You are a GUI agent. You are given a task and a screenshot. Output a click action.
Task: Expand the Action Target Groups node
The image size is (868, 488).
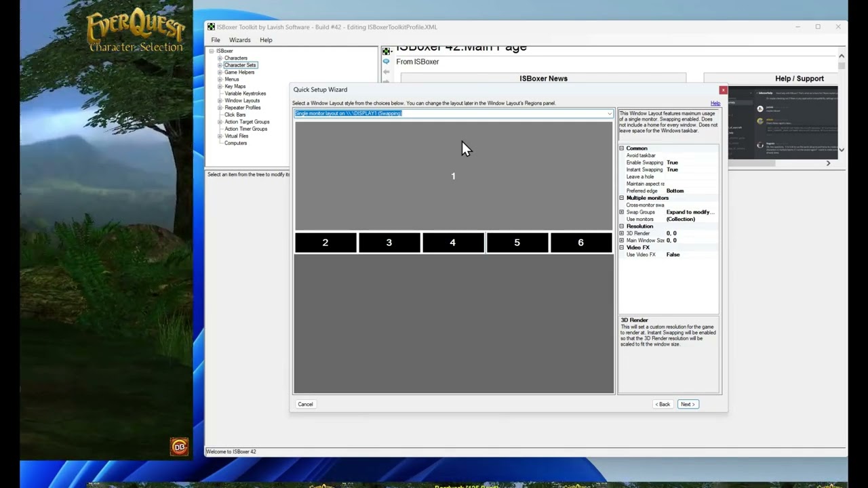point(220,122)
